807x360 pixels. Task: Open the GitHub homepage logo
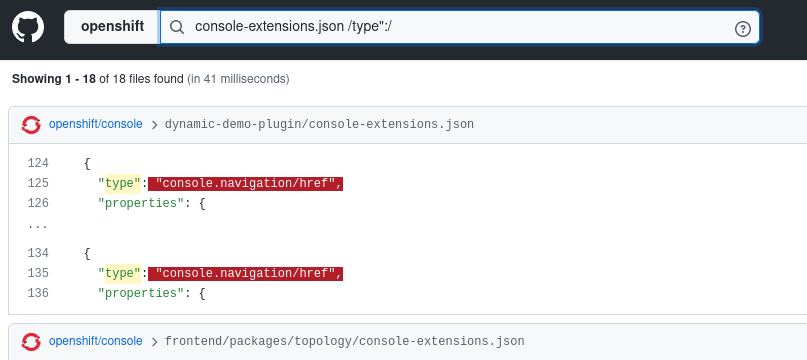[x=28, y=27]
